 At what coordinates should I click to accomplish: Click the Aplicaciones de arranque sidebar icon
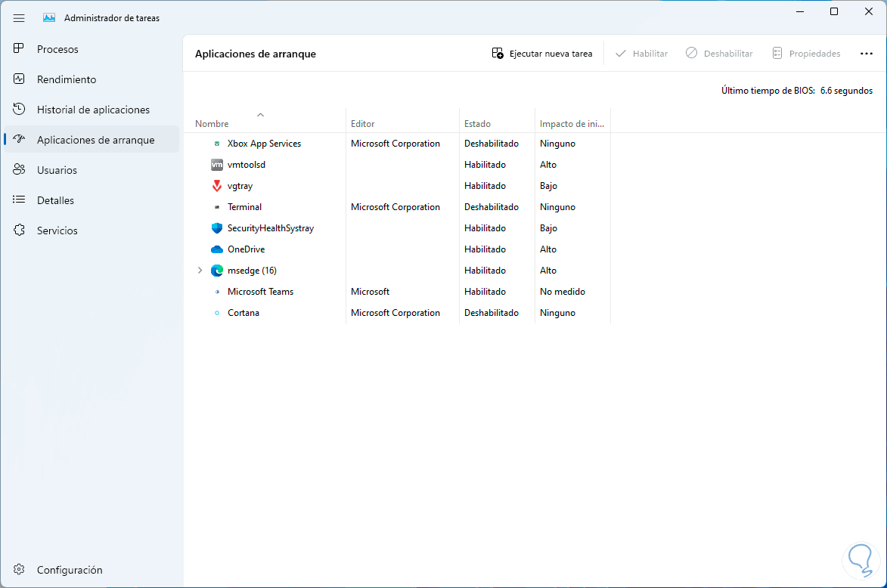point(19,139)
